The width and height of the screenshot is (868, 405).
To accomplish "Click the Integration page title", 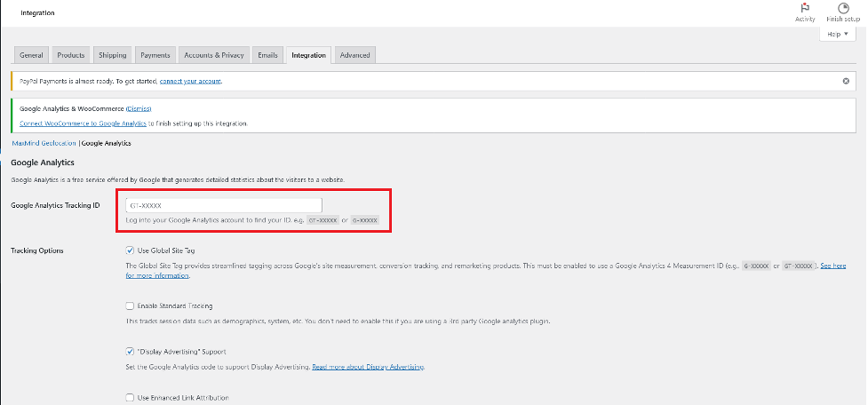I will pyautogui.click(x=37, y=12).
